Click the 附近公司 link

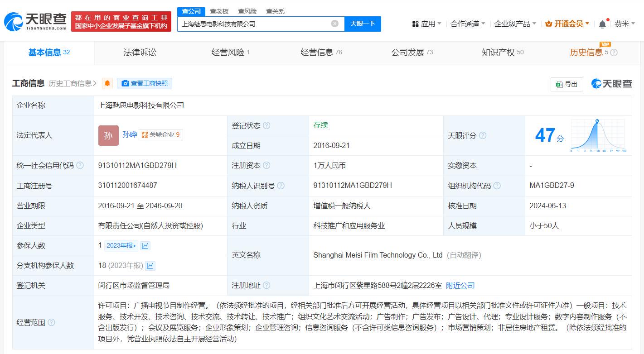click(460, 285)
